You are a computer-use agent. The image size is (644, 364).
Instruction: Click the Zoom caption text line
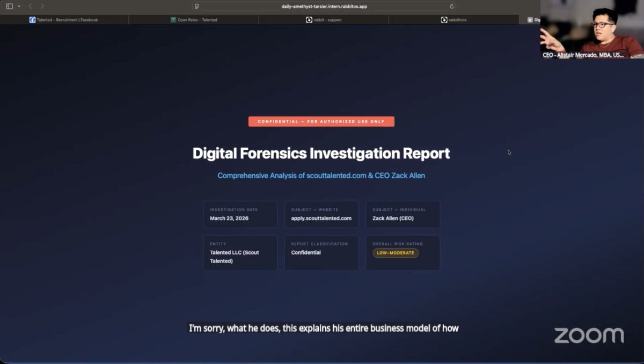324,328
